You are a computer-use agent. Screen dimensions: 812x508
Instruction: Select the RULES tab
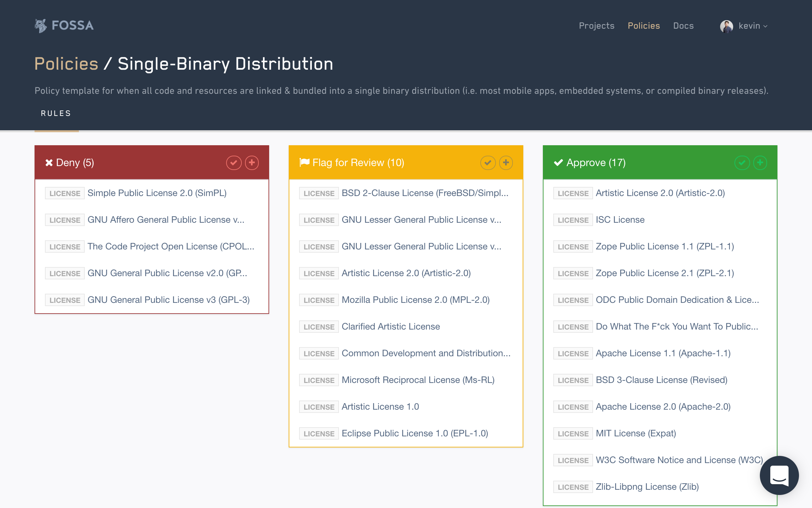point(56,114)
